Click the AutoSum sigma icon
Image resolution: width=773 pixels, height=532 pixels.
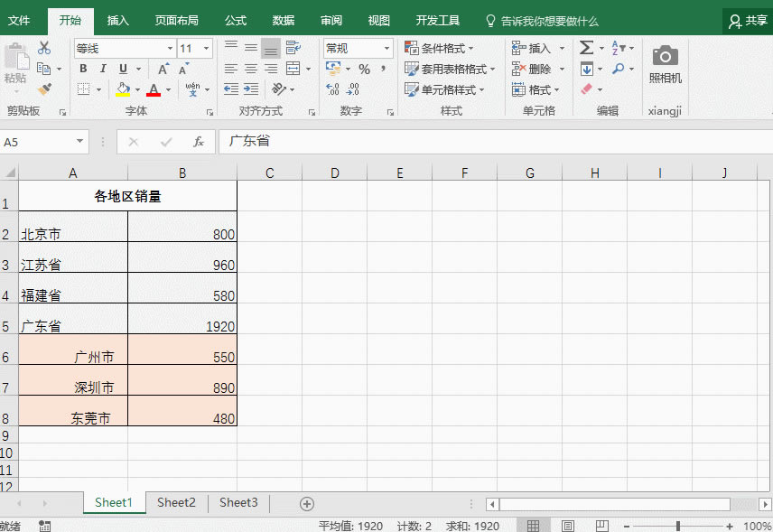pyautogui.click(x=586, y=48)
